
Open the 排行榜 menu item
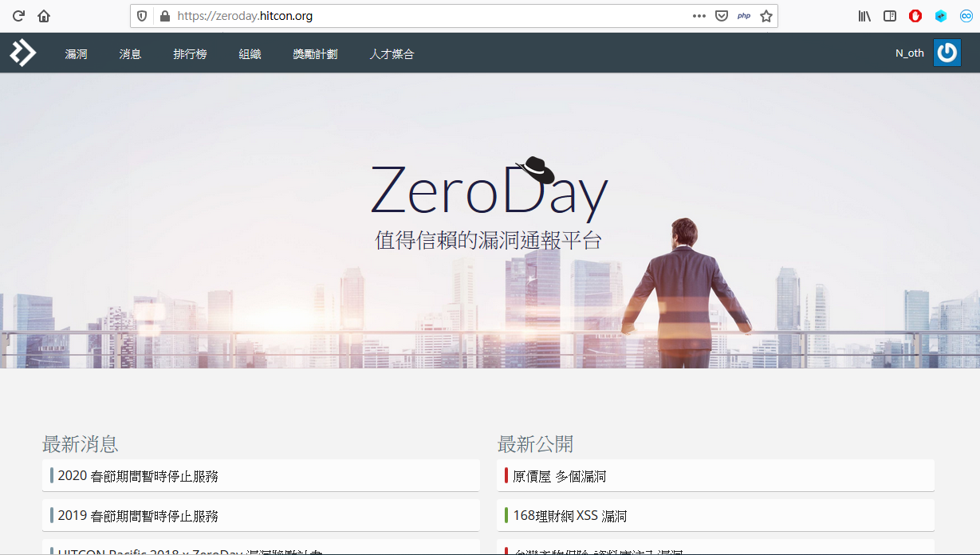(x=191, y=54)
